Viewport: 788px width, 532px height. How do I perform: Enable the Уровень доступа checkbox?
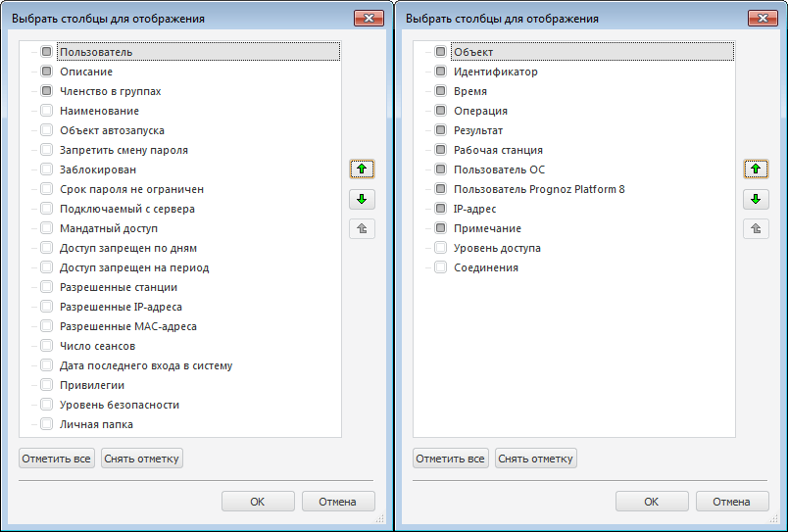(x=440, y=248)
